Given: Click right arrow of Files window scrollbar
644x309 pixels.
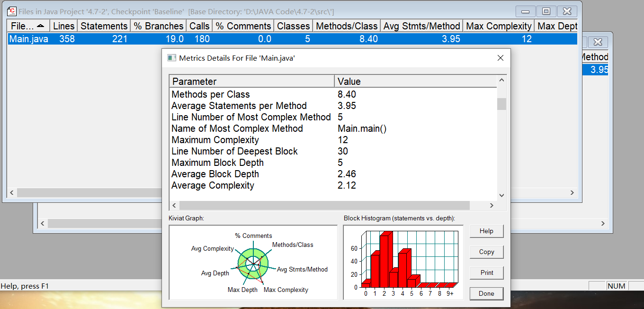Looking at the screenshot, I should (572, 193).
